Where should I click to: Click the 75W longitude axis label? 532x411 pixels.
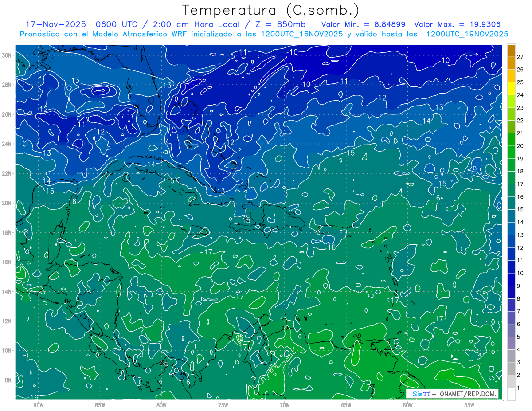click(223, 405)
